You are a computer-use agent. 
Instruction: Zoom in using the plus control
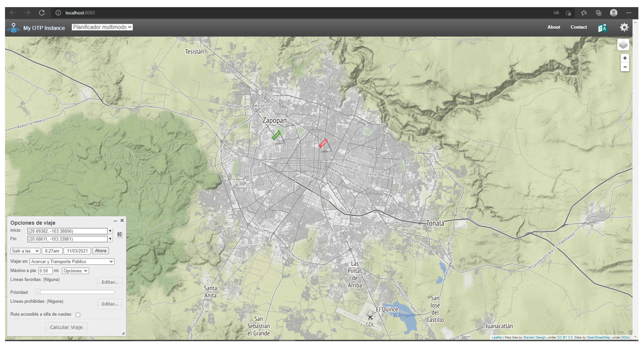click(625, 58)
